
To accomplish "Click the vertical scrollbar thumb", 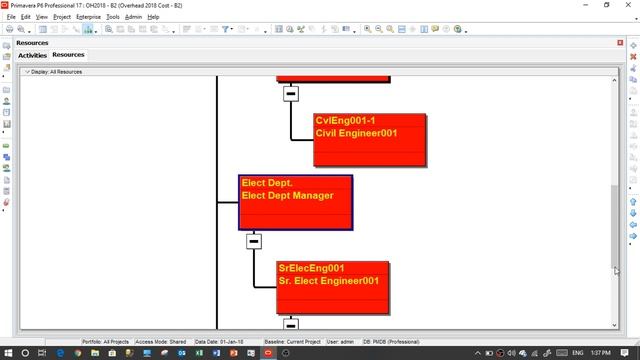I will tap(614, 227).
